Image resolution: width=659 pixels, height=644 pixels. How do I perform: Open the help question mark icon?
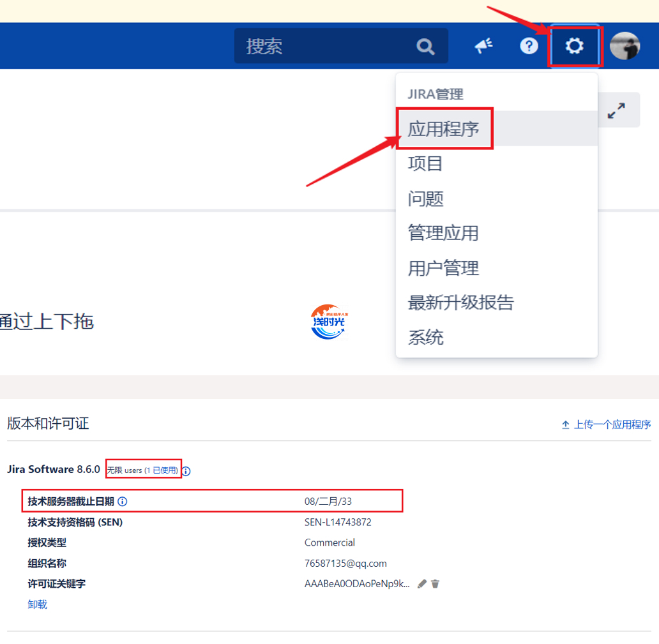[x=529, y=46]
